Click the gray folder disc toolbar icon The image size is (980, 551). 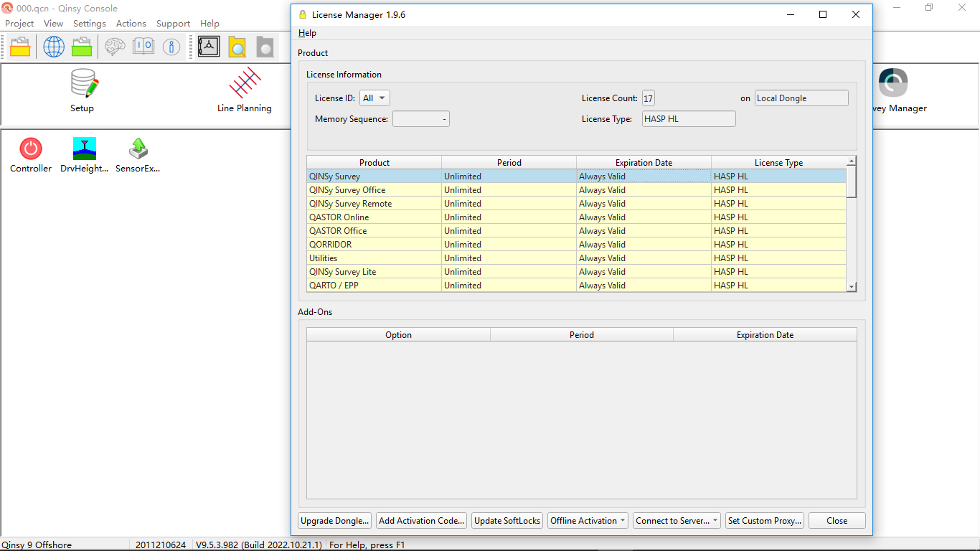pyautogui.click(x=265, y=47)
